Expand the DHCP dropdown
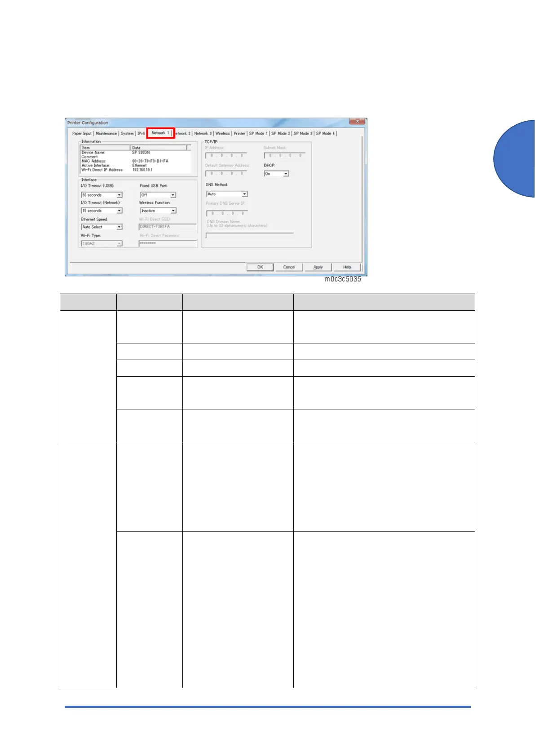Screen dimensions: 535x756 pos(276,174)
